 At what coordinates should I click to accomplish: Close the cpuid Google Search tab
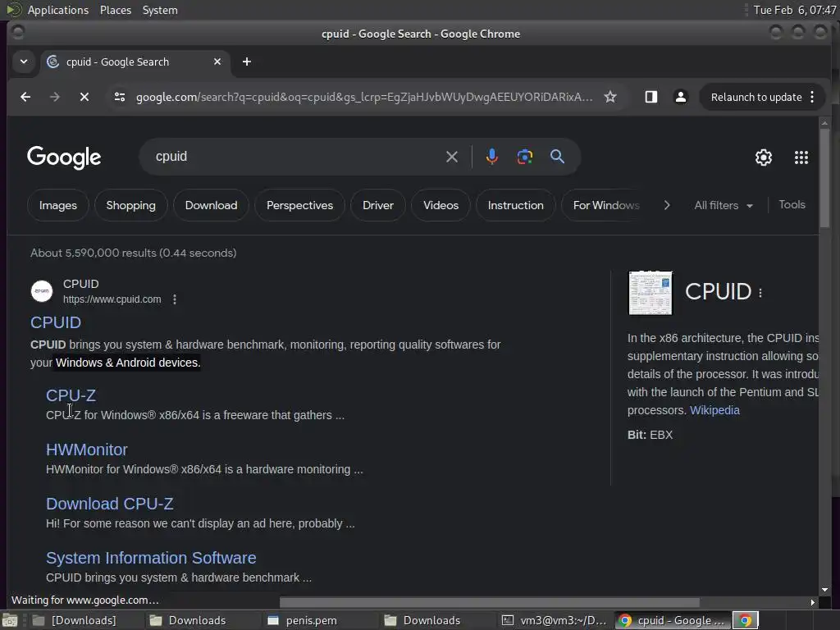click(x=217, y=62)
